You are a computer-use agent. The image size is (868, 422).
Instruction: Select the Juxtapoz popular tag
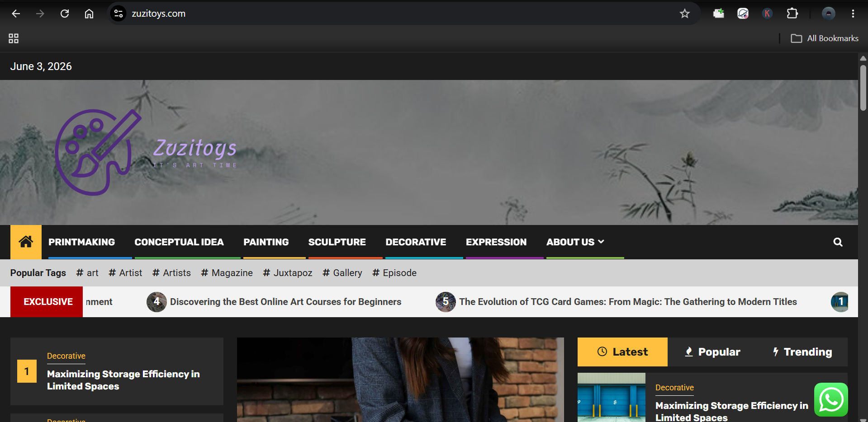tap(288, 273)
